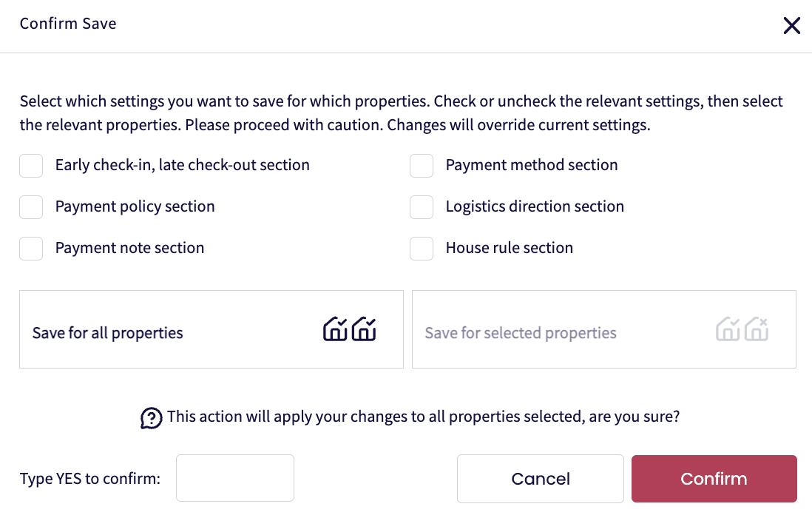Tick the Payment policy section checkbox
This screenshot has height=518, width=812.
[x=31, y=207]
